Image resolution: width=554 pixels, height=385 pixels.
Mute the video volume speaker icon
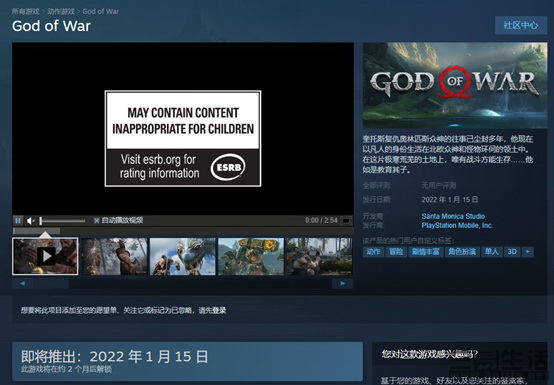[x=31, y=221]
